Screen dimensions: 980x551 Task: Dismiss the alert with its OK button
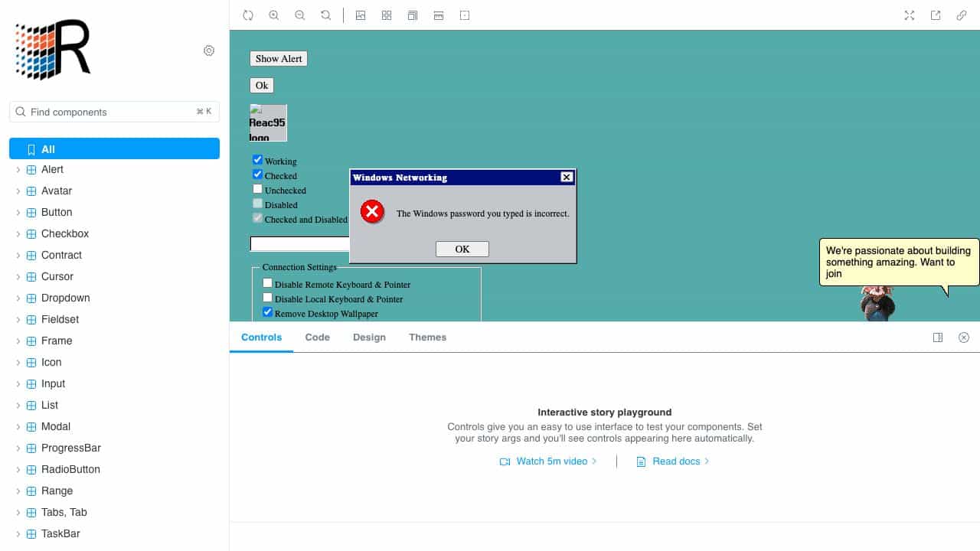(x=462, y=249)
